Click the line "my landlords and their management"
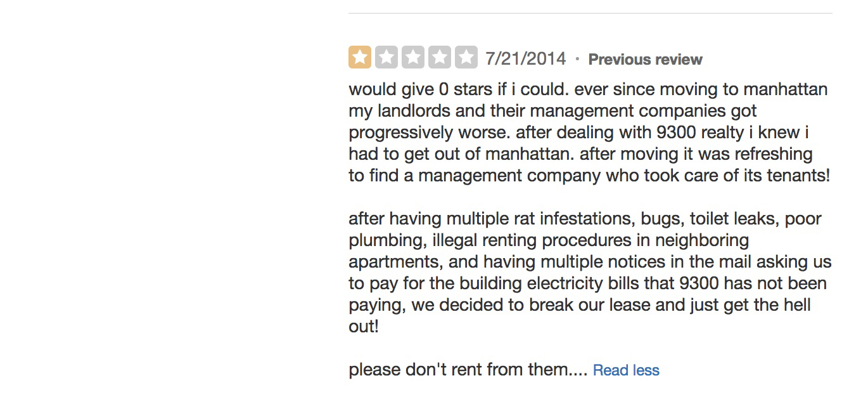 click(552, 111)
